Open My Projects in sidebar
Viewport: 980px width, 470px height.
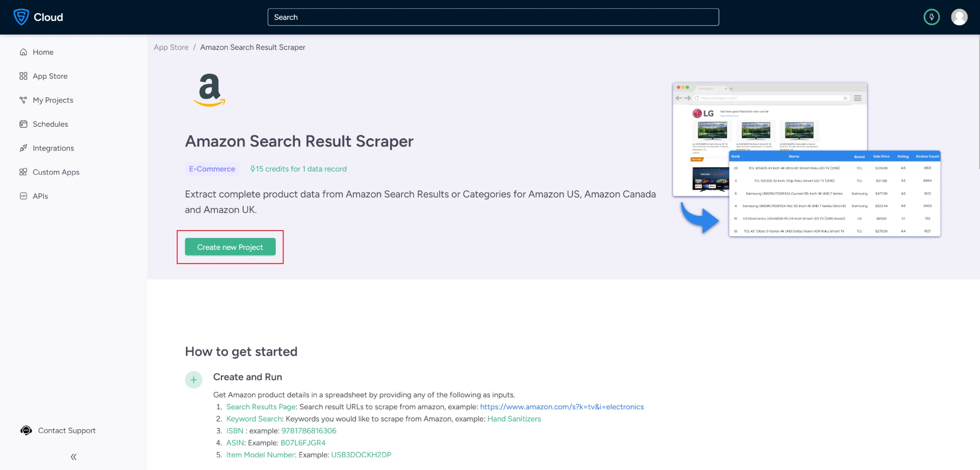pos(53,100)
